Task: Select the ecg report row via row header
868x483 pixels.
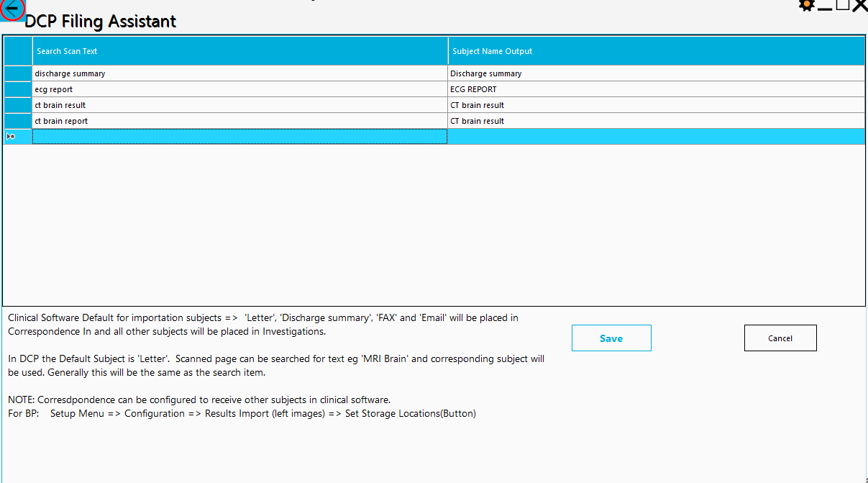Action: (x=18, y=89)
